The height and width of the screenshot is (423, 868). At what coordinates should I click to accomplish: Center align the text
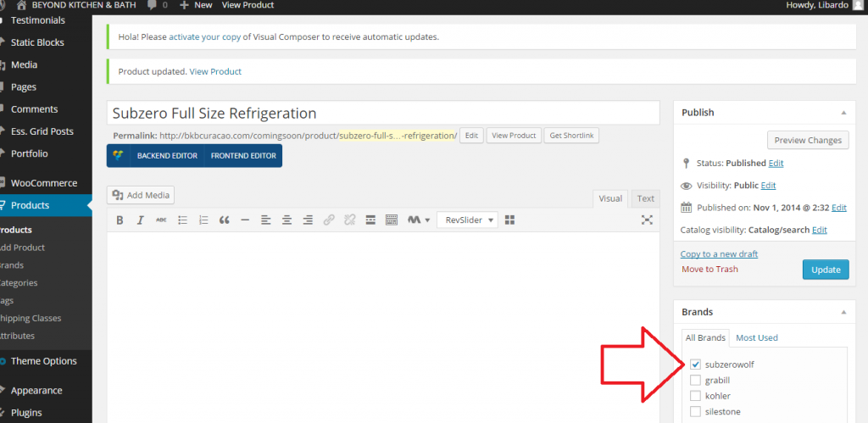click(287, 220)
